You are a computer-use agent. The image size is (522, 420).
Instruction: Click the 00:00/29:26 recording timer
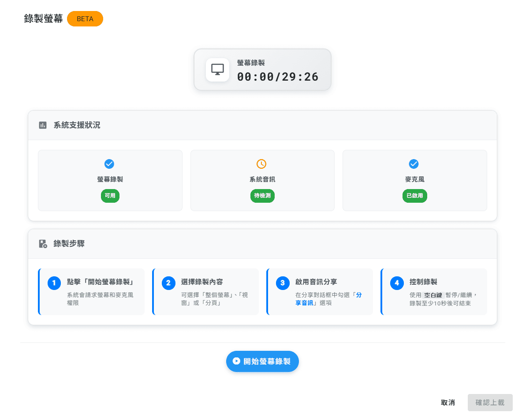[278, 77]
